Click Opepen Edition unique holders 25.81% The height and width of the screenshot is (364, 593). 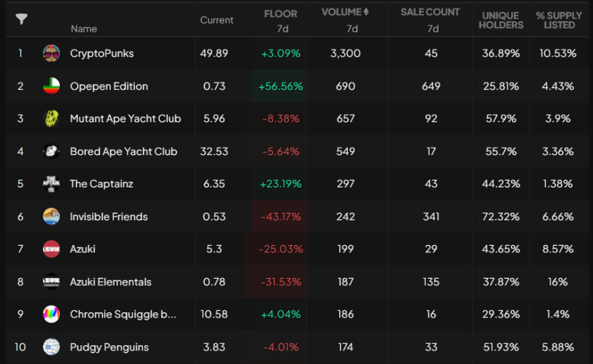click(501, 86)
